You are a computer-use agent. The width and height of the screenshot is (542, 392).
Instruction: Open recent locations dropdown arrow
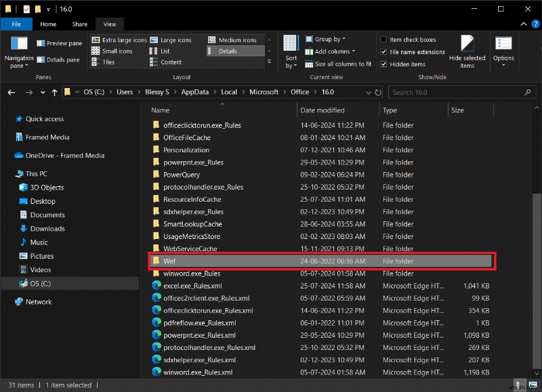[x=43, y=92]
